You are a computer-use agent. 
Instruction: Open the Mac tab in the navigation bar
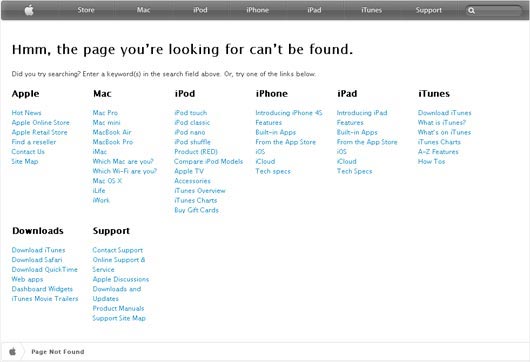click(x=143, y=10)
